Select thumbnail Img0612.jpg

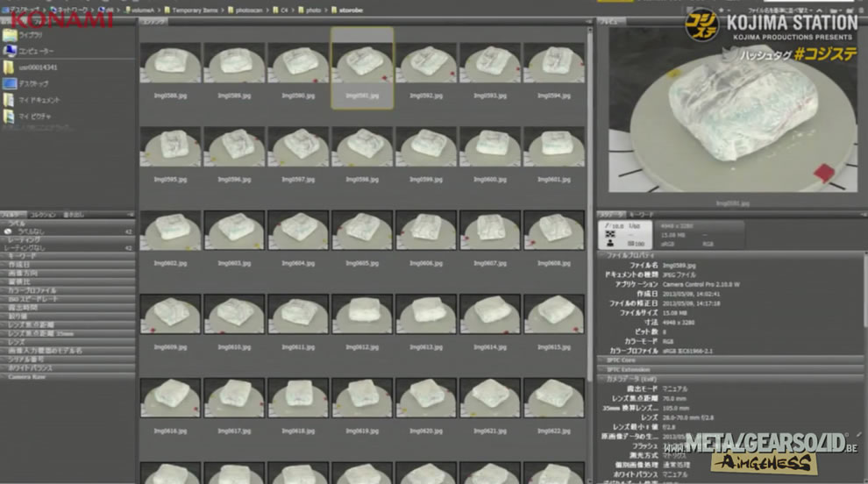point(363,314)
